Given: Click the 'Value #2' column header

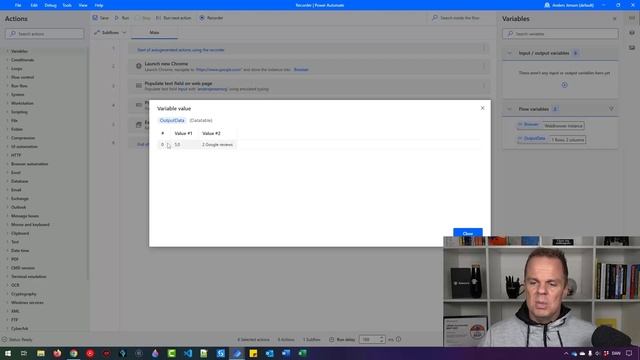Looking at the screenshot, I should click(x=211, y=133).
